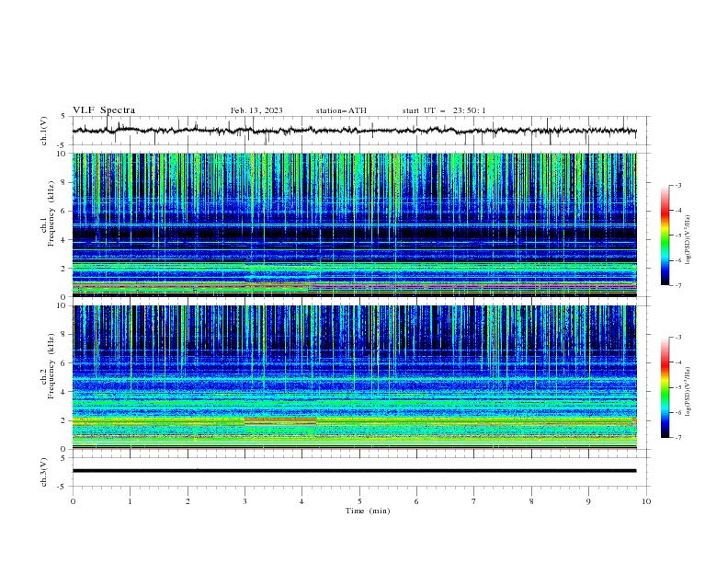Click the "6" minute tick on the time axis
Image resolution: width=728 pixels, height=563 pixels.
(416, 501)
